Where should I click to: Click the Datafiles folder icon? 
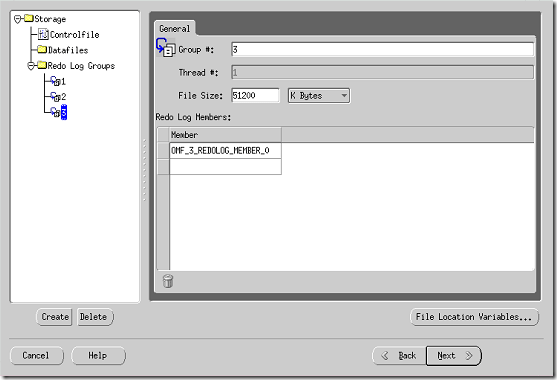(x=42, y=49)
